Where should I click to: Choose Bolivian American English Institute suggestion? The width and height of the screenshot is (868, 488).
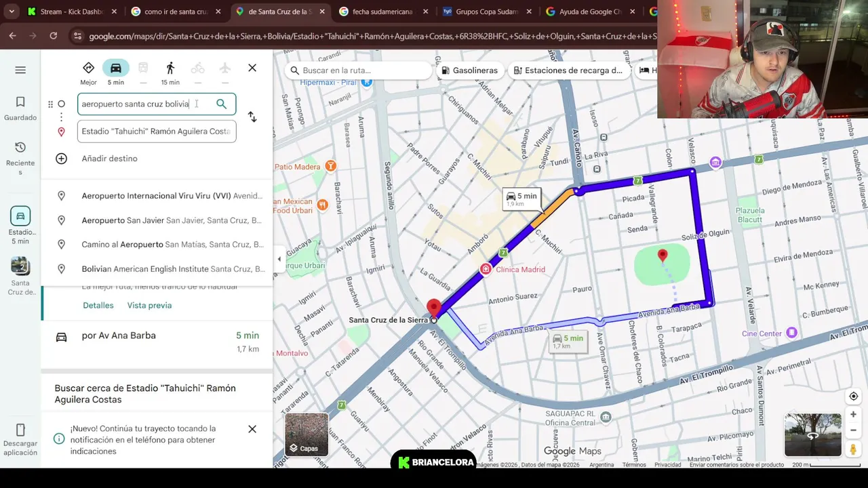click(x=157, y=269)
